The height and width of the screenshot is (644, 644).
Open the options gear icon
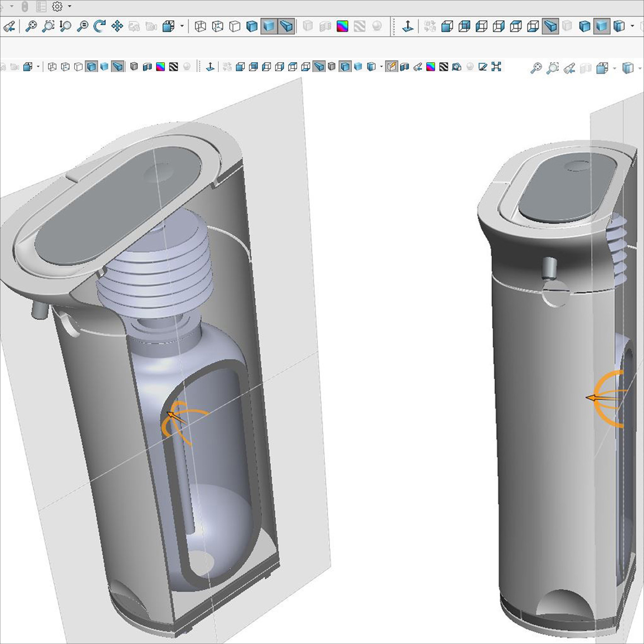pyautogui.click(x=57, y=6)
